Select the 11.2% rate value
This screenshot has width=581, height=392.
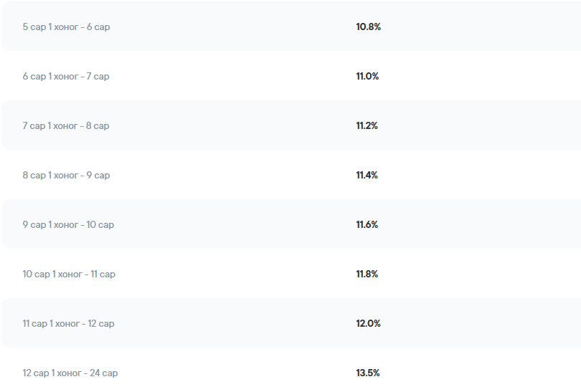pyautogui.click(x=367, y=126)
